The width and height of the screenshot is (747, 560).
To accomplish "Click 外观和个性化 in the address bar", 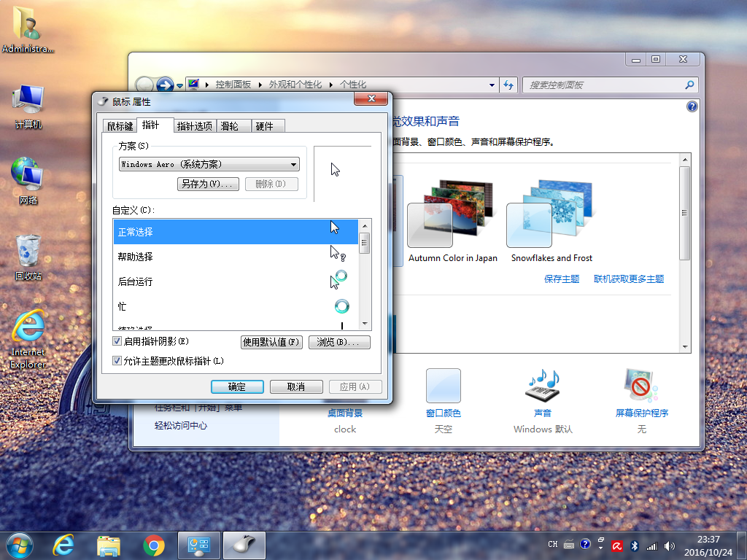I will coord(295,85).
